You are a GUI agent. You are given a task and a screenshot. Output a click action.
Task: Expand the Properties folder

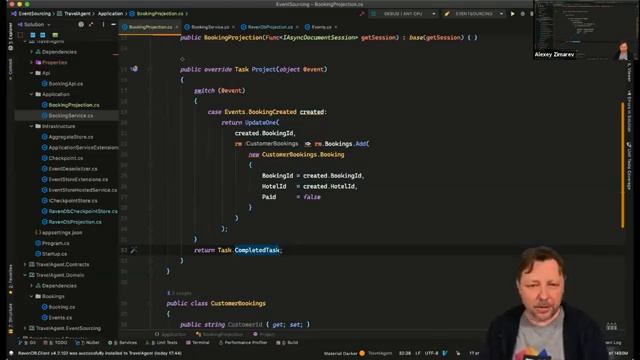pyautogui.click(x=31, y=62)
